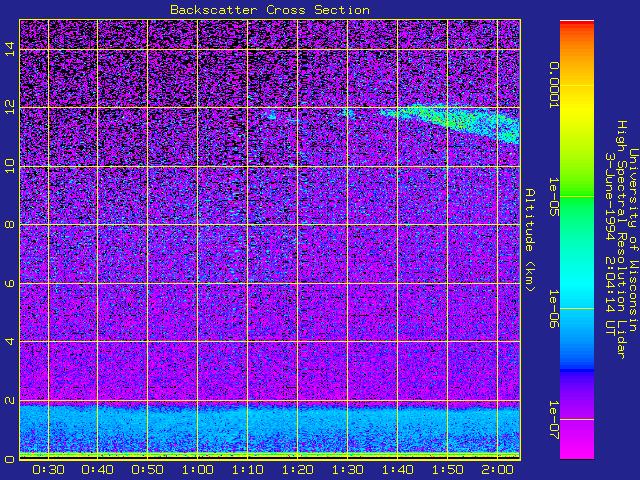This screenshot has height=480, width=640.
Task: Click the 0:40 time axis label
Action: click(x=97, y=470)
